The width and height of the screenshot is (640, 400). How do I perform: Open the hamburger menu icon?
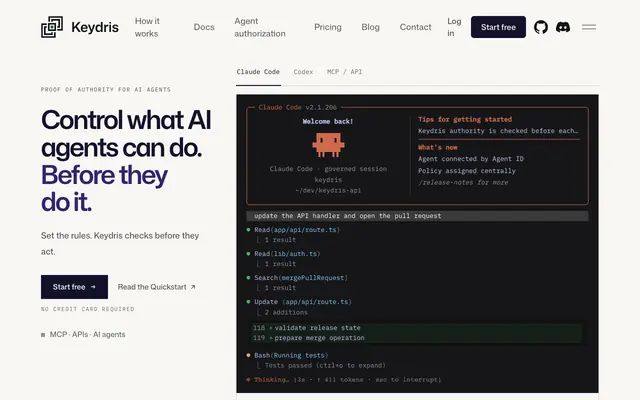(589, 27)
